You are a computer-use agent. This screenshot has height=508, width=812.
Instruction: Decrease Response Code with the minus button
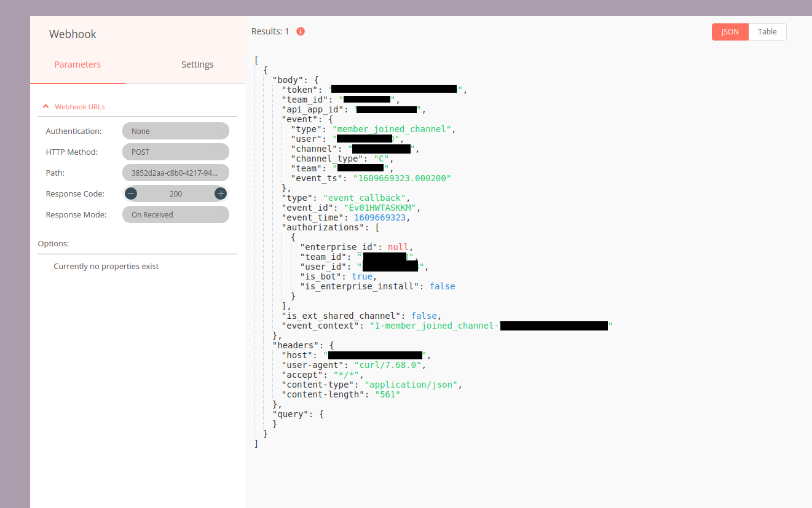click(131, 193)
